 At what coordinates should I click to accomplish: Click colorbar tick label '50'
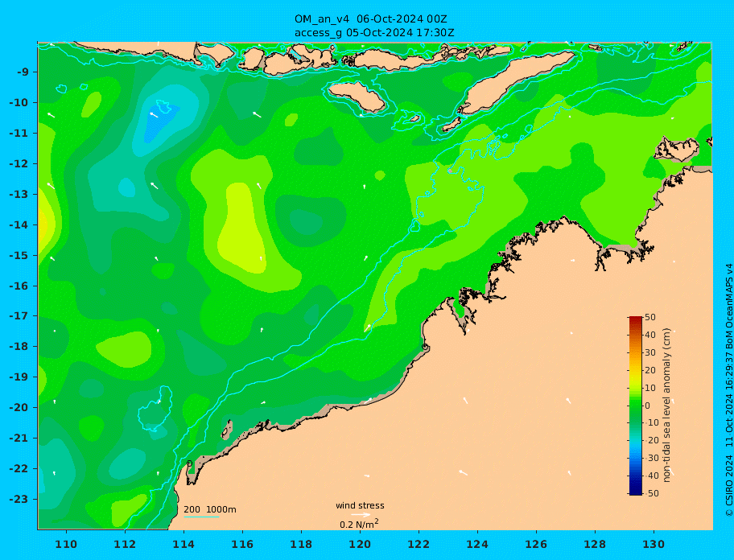[x=650, y=317]
